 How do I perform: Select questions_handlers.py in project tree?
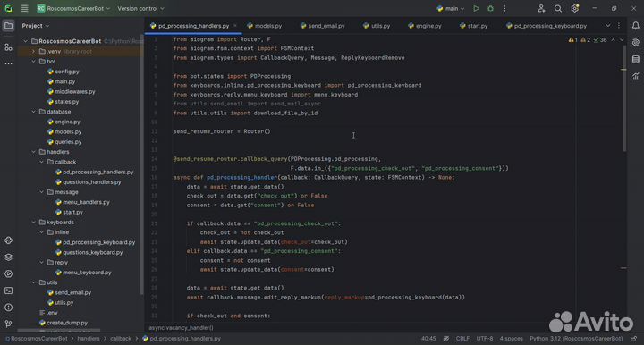tap(88, 182)
